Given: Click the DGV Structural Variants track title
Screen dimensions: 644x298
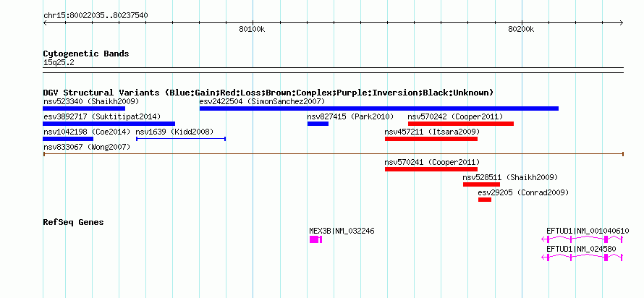Looking at the screenshot, I should coord(268,93).
